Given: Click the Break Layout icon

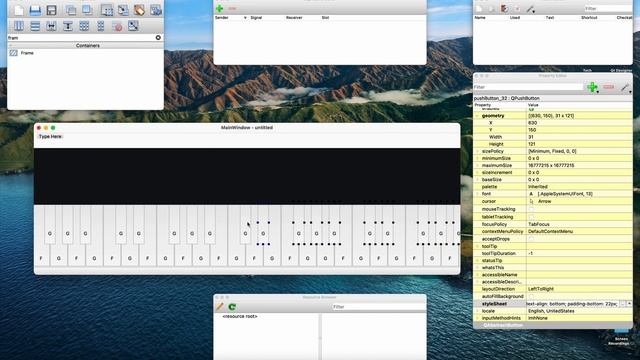Looking at the screenshot, I should pyautogui.click(x=117, y=27).
